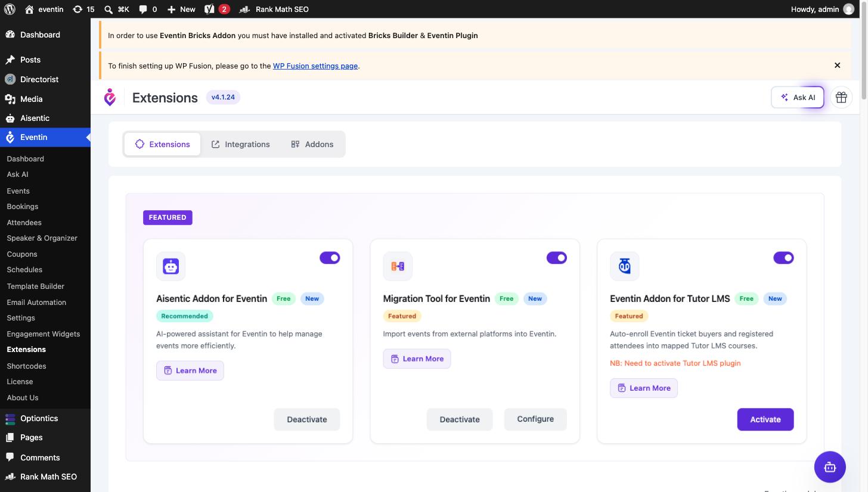
Task: Toggle off Migration Tool for Eventin
Action: pos(557,257)
